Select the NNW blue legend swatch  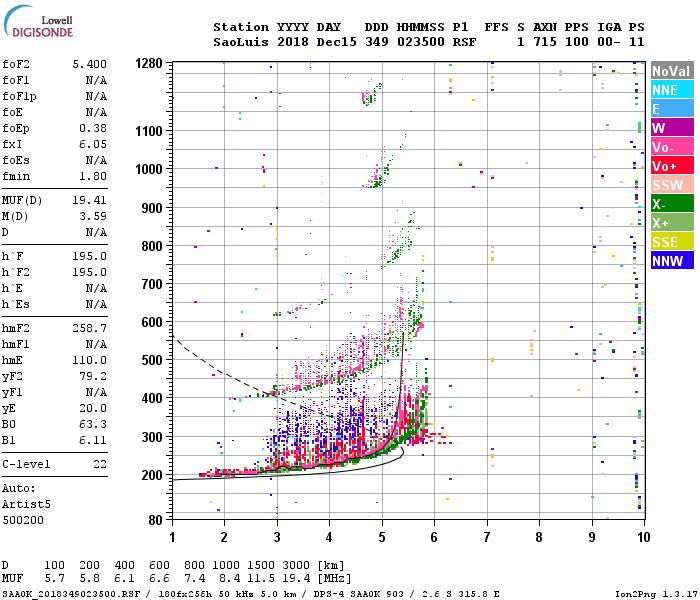click(x=672, y=261)
